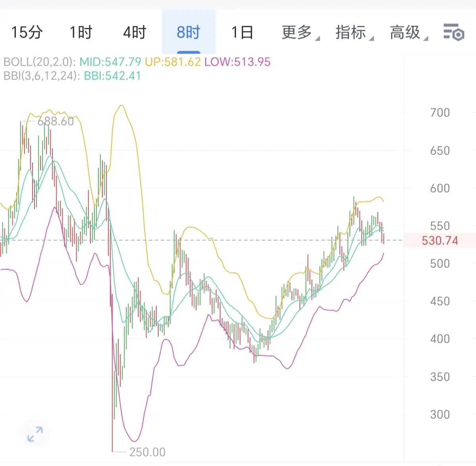Image resolution: width=476 pixels, height=466 pixels.
Task: Open the 高级 advanced dropdown
Action: pos(409,32)
